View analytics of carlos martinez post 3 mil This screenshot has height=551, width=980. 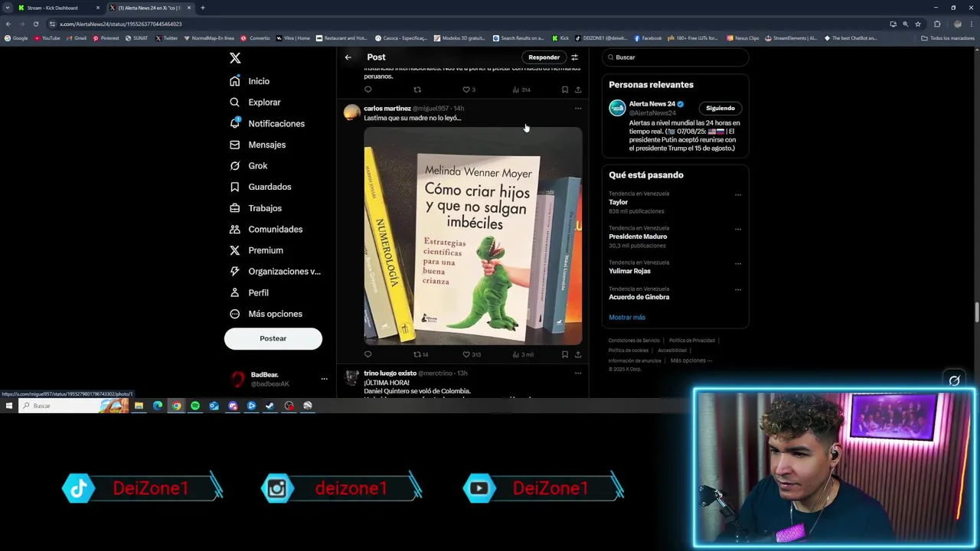coord(522,354)
